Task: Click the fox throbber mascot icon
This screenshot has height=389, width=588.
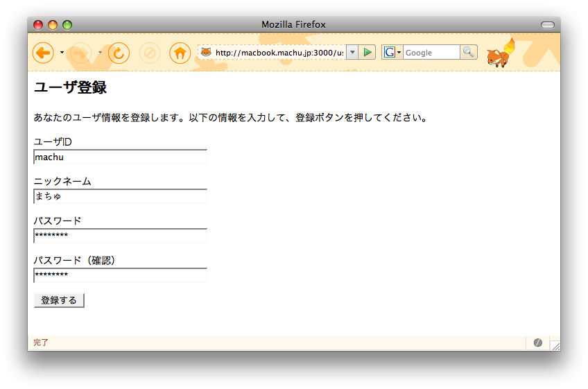Action: click(500, 53)
